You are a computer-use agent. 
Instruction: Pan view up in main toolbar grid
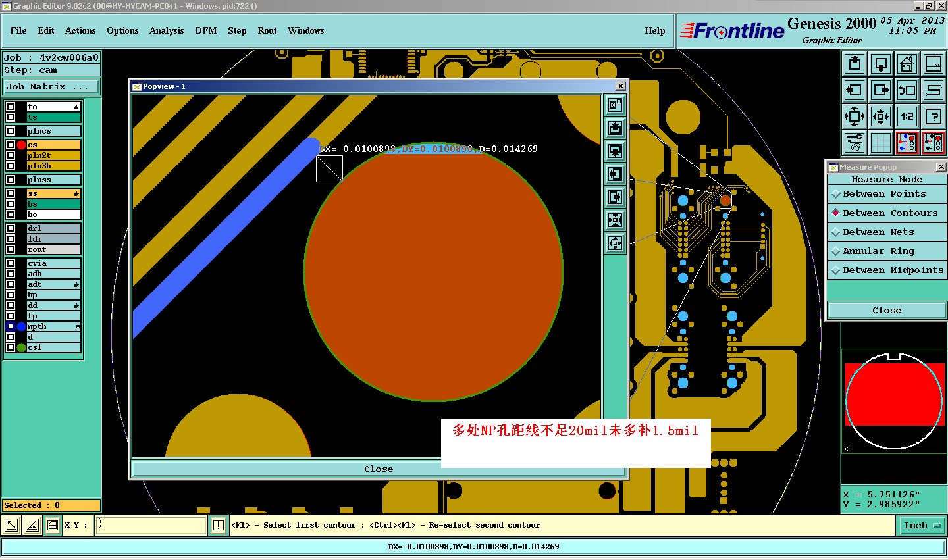[855, 64]
